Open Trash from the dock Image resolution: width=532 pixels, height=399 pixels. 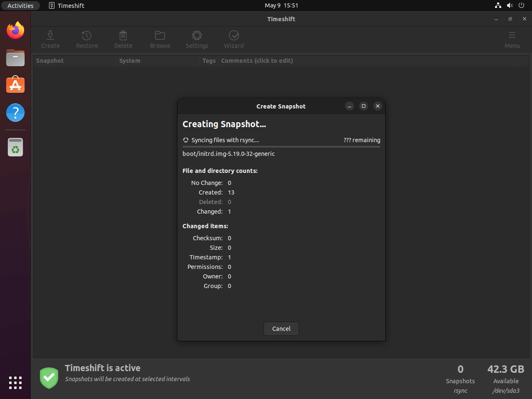coord(15,147)
